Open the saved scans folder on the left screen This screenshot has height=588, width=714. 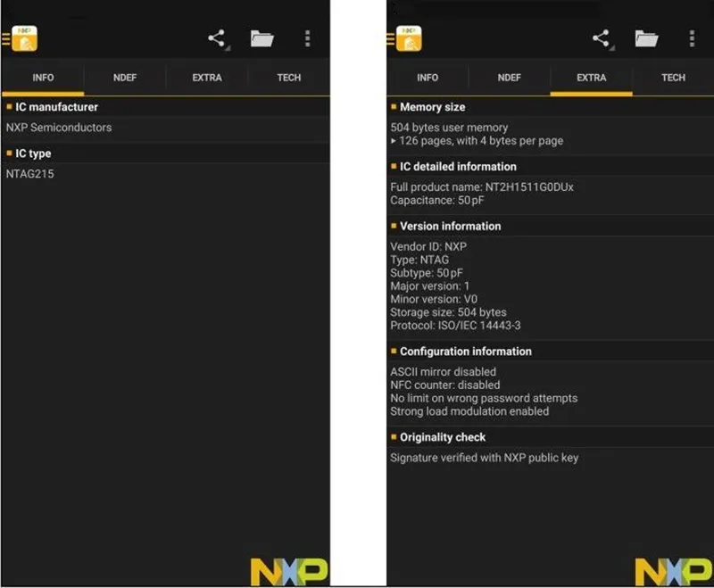click(x=260, y=38)
